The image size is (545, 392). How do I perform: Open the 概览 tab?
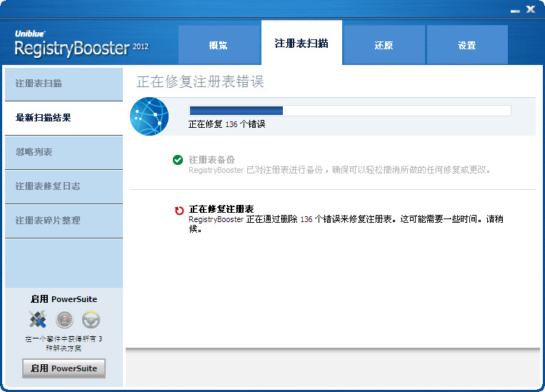pyautogui.click(x=219, y=45)
